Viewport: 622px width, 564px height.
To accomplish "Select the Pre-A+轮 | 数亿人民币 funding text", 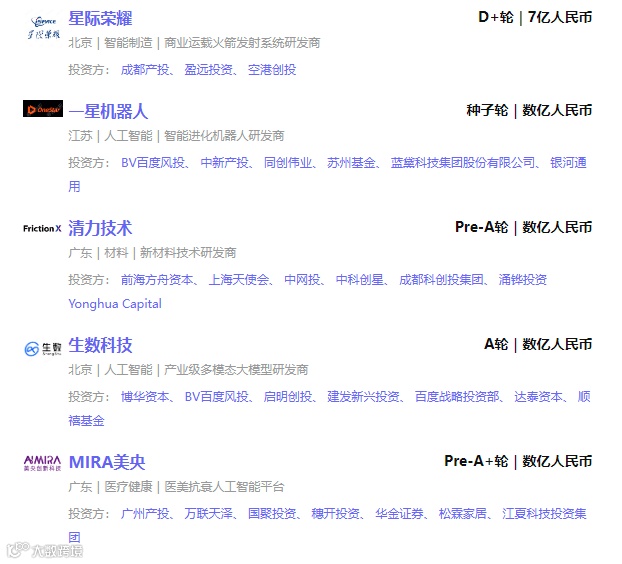I will (518, 461).
